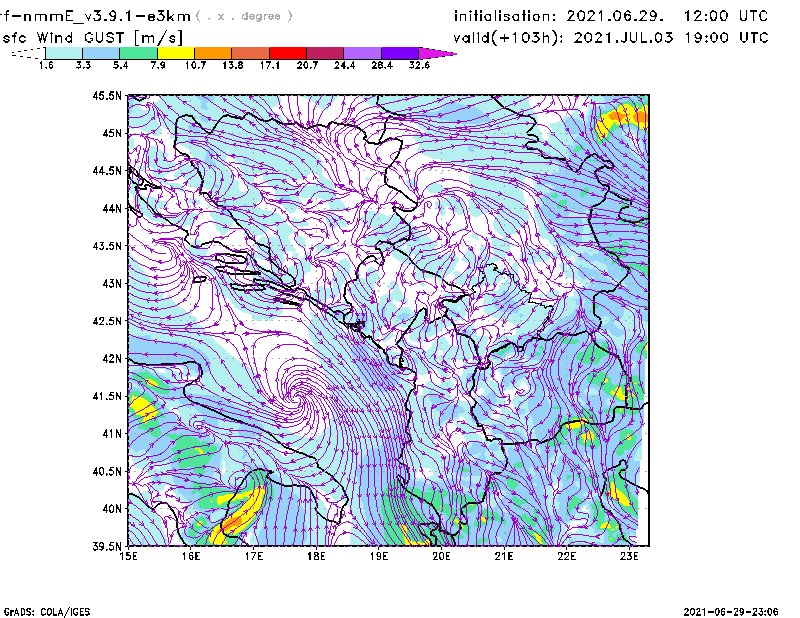The height and width of the screenshot is (618, 800).
Task: Click the magenta arrow above 32.6 in legend
Action: point(437,53)
